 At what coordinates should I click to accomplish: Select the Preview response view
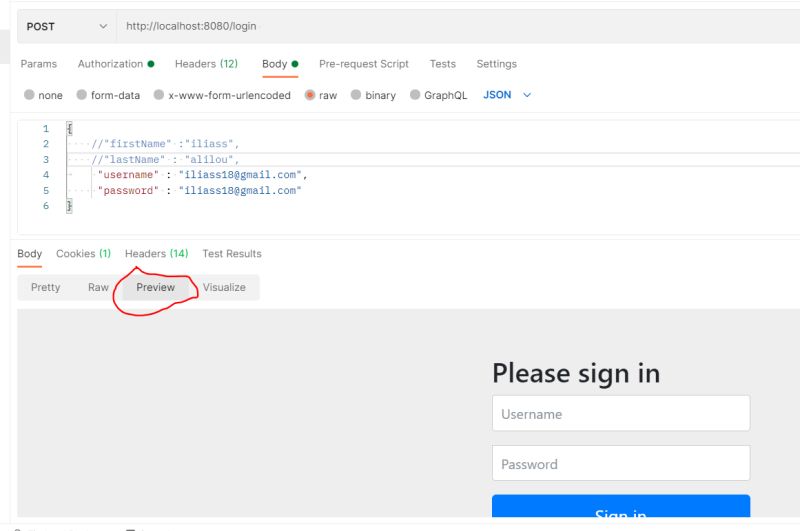click(x=156, y=287)
